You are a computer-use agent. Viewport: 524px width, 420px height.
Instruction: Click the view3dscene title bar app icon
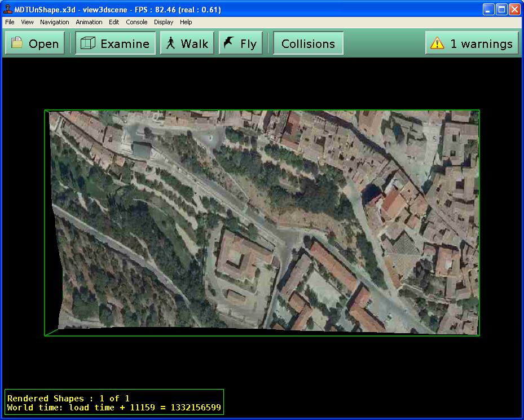7,10
